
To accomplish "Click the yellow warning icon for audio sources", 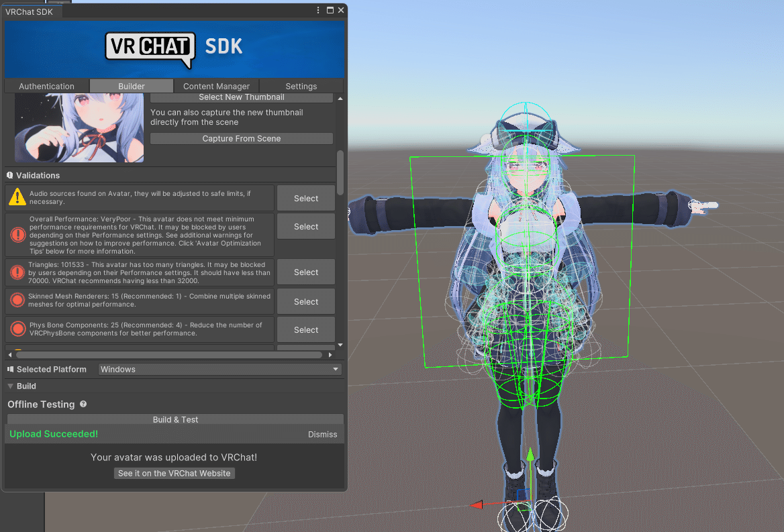I will pyautogui.click(x=17, y=197).
